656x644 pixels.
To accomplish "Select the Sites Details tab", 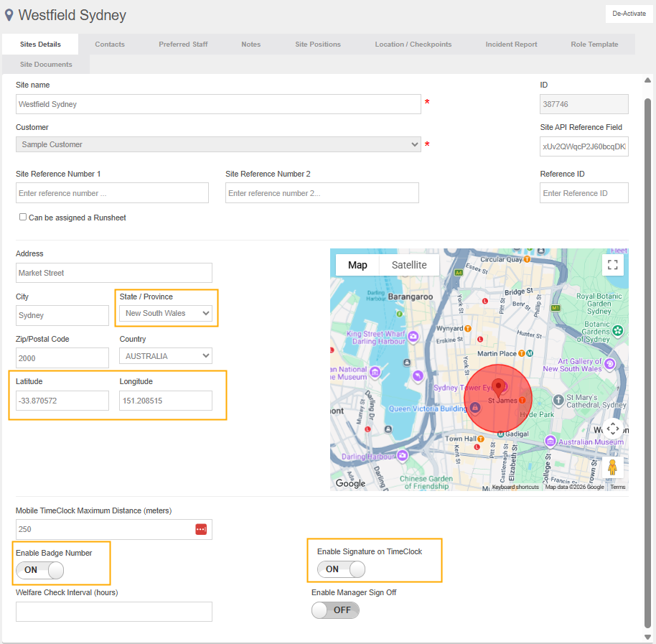I will click(40, 45).
